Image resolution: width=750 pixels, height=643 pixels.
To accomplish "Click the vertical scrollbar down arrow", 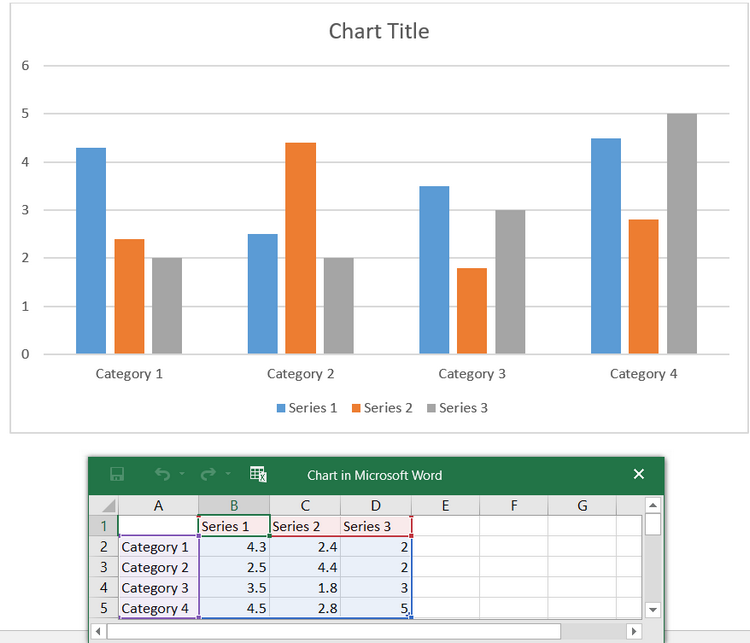I will (653, 610).
